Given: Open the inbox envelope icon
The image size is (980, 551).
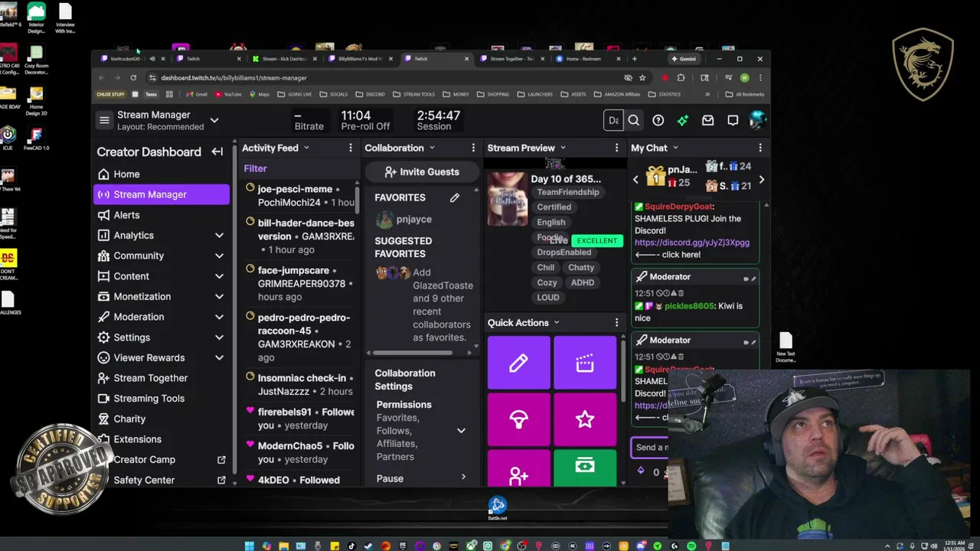Looking at the screenshot, I should click(708, 120).
